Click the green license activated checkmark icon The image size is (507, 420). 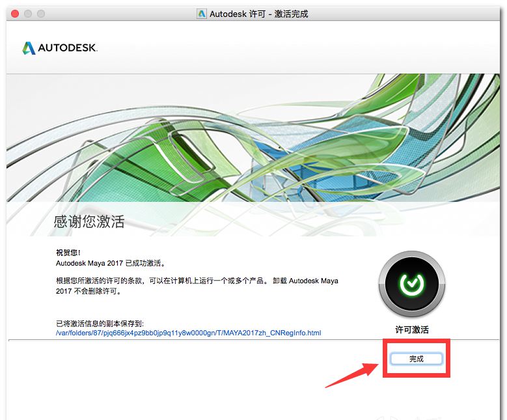pyautogui.click(x=411, y=284)
